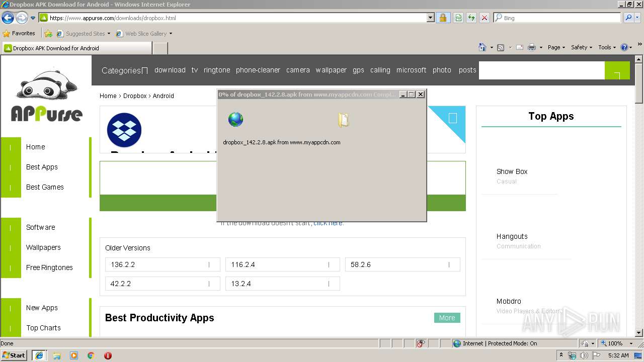Click the Dropbox breadcrumb link
The image size is (644, 362).
(135, 96)
